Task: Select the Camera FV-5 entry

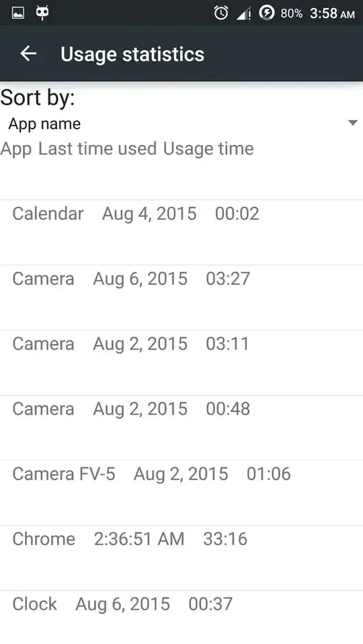Action: pyautogui.click(x=182, y=493)
